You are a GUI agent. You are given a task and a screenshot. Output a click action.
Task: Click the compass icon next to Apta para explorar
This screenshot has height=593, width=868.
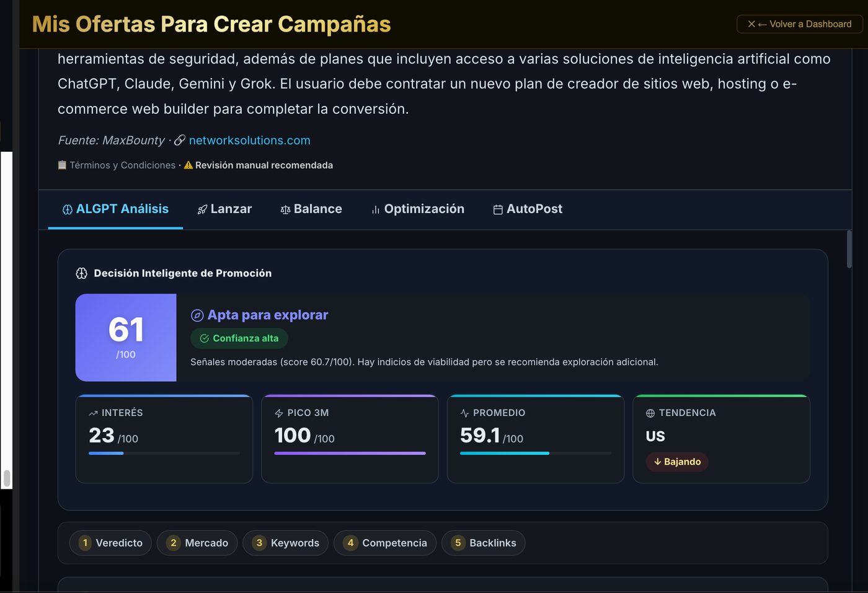click(197, 315)
